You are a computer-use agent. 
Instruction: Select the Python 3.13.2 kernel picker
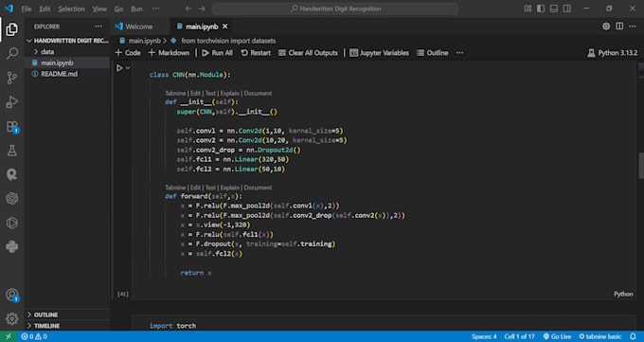613,53
